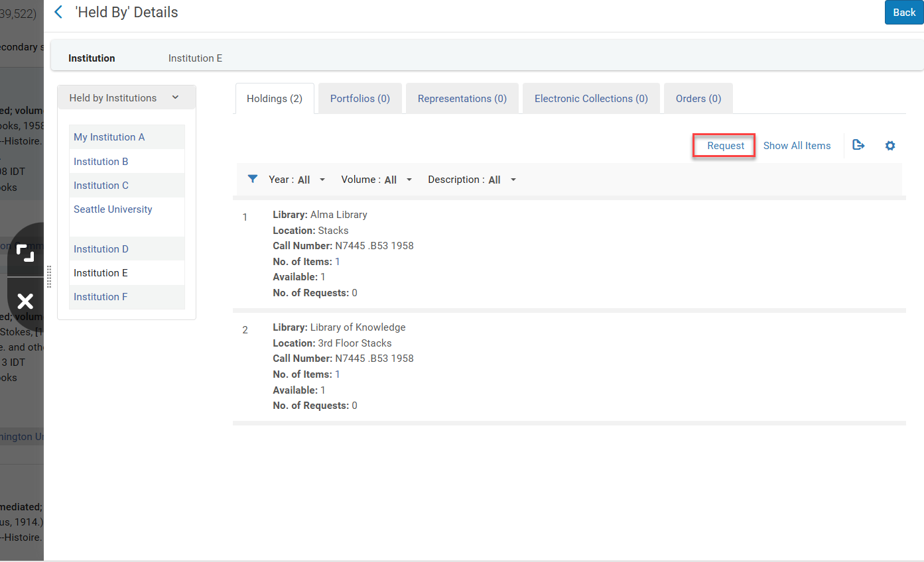924x562 pixels.
Task: Open the Holdings (2) tab
Action: click(275, 98)
